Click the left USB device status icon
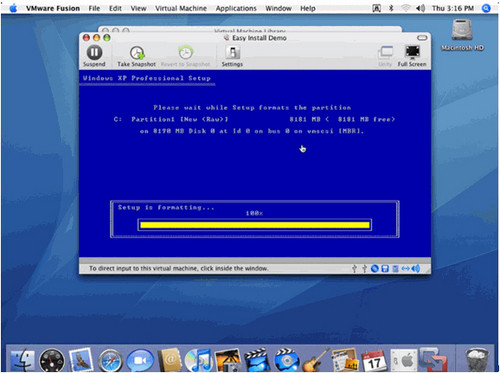500x373 pixels. 354,269
